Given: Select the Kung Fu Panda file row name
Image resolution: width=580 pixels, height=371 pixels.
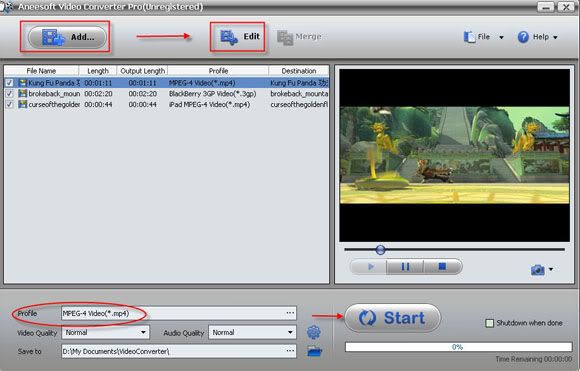Looking at the screenshot, I should click(x=54, y=83).
